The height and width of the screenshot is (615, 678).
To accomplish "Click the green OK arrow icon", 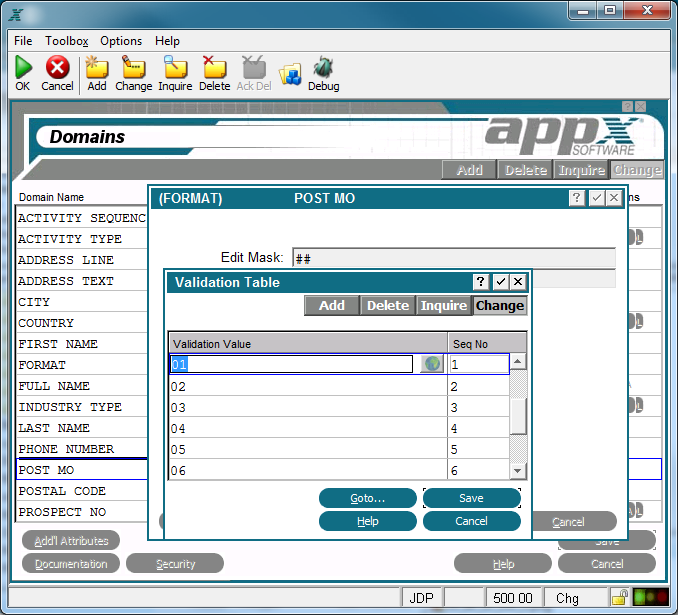I will [23, 67].
